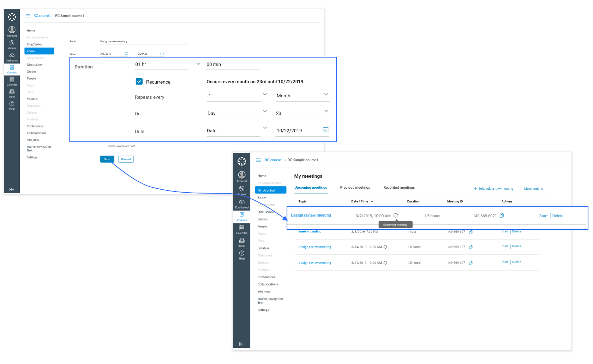Open the Weekly meeting link
Screen dimensions: 593x364
pos(310,232)
